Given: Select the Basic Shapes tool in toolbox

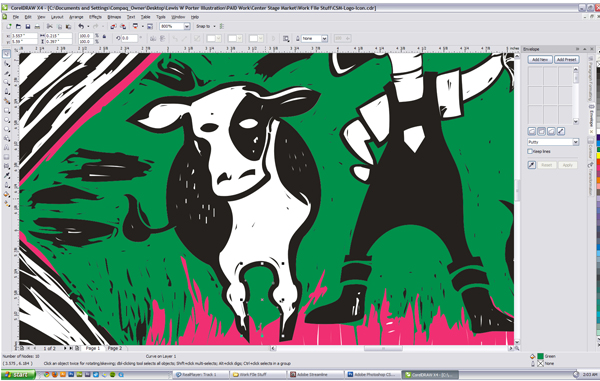Looking at the screenshot, I should tap(7, 138).
